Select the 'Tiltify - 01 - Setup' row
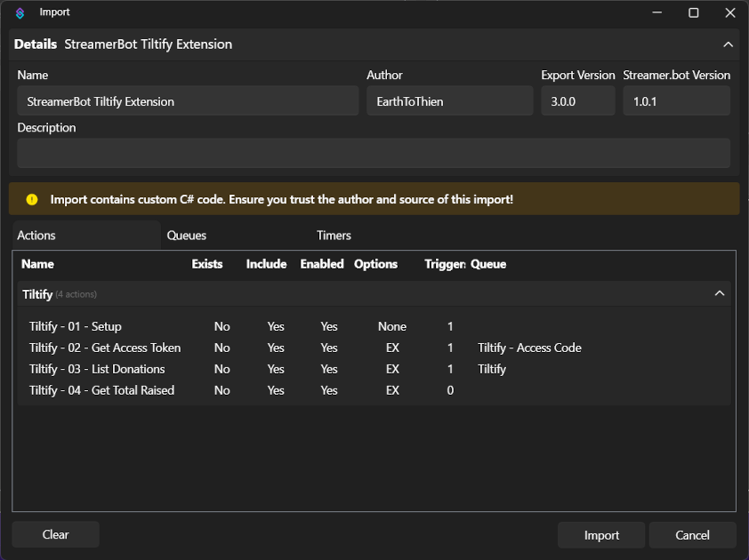 coord(374,326)
